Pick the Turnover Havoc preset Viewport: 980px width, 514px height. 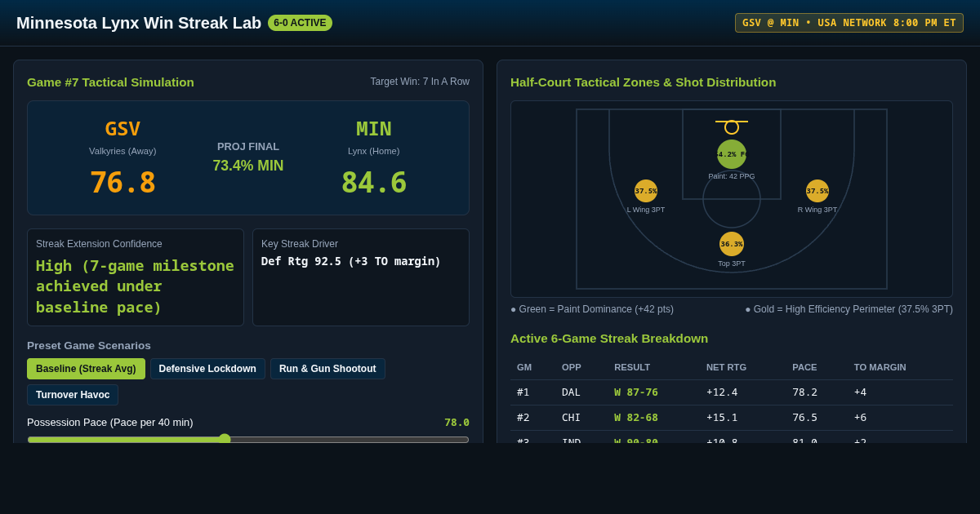pyautogui.click(x=73, y=395)
